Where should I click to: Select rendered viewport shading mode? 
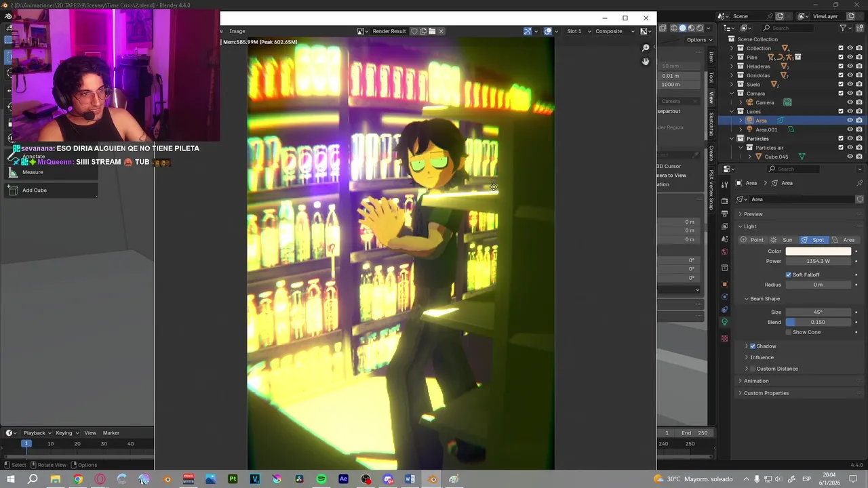pyautogui.click(x=700, y=28)
